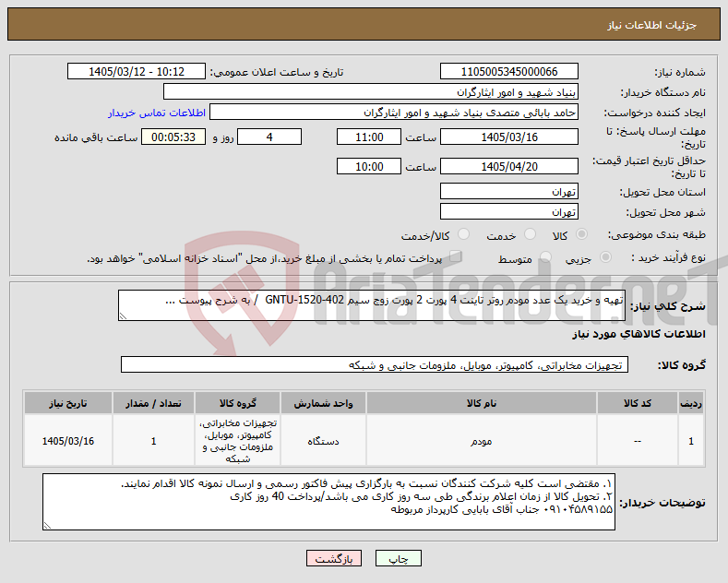Click the need number field 1105005345000066

508,71
